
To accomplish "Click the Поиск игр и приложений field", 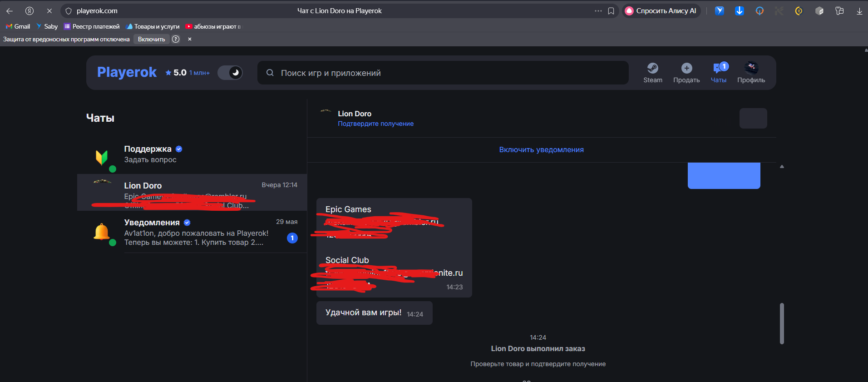I will point(443,73).
